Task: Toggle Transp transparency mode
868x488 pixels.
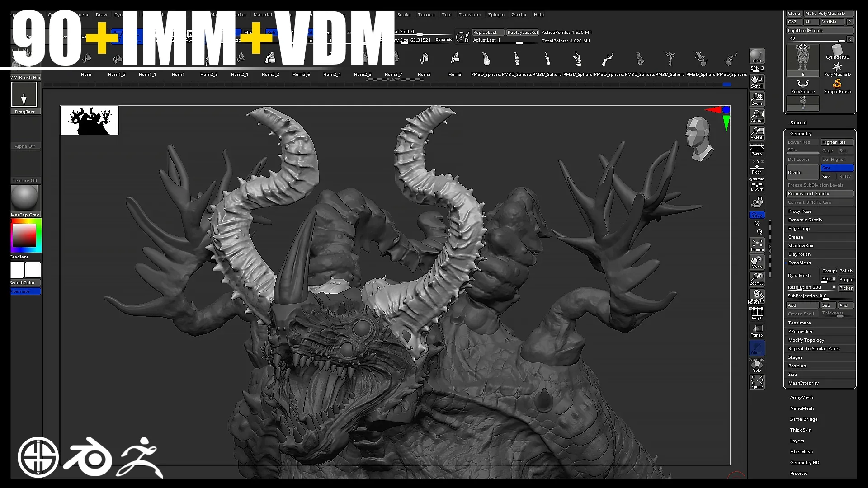Action: [757, 331]
